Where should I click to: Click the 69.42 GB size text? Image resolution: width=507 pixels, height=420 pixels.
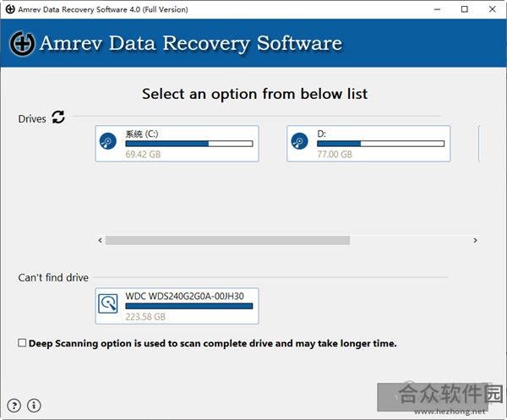pyautogui.click(x=143, y=155)
